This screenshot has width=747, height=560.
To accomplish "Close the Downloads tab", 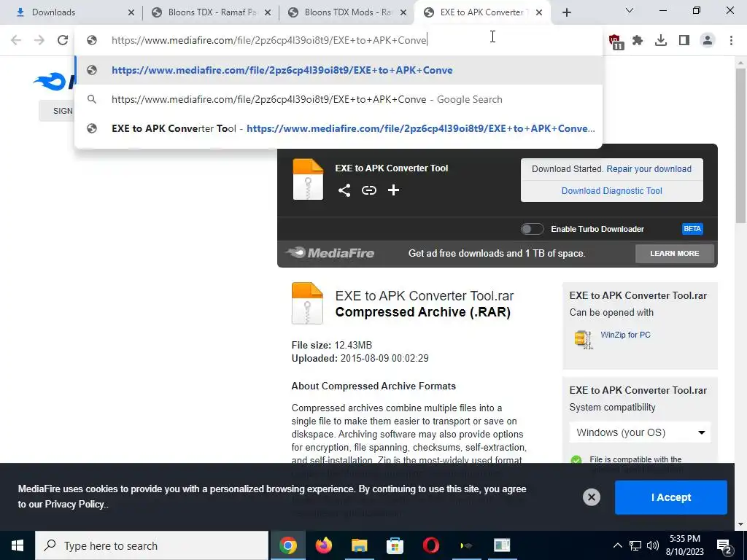I will tap(131, 12).
